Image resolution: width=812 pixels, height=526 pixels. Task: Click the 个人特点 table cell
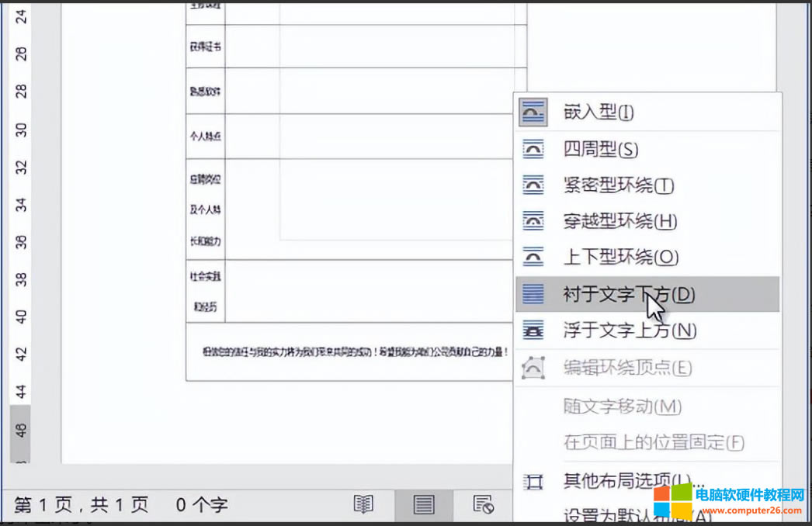tap(206, 137)
